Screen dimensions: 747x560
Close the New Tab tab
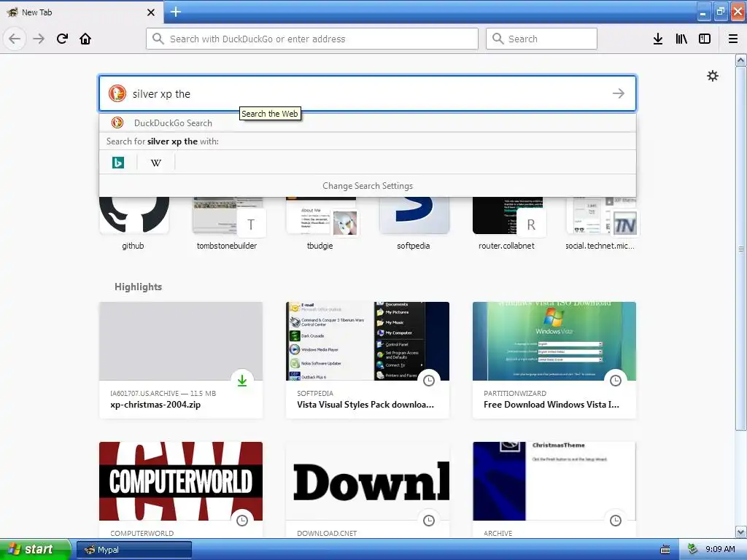coord(151,12)
